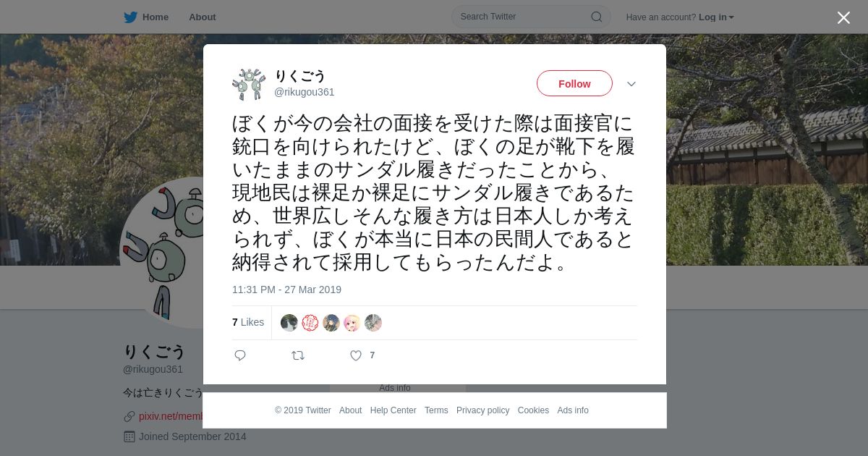Click the reply speech bubble icon

240,355
